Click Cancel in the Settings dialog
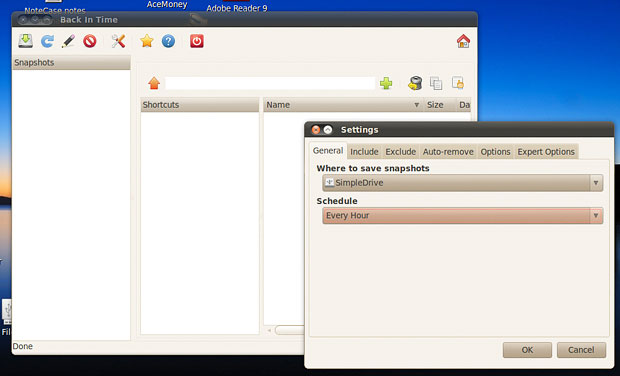 pyautogui.click(x=581, y=350)
